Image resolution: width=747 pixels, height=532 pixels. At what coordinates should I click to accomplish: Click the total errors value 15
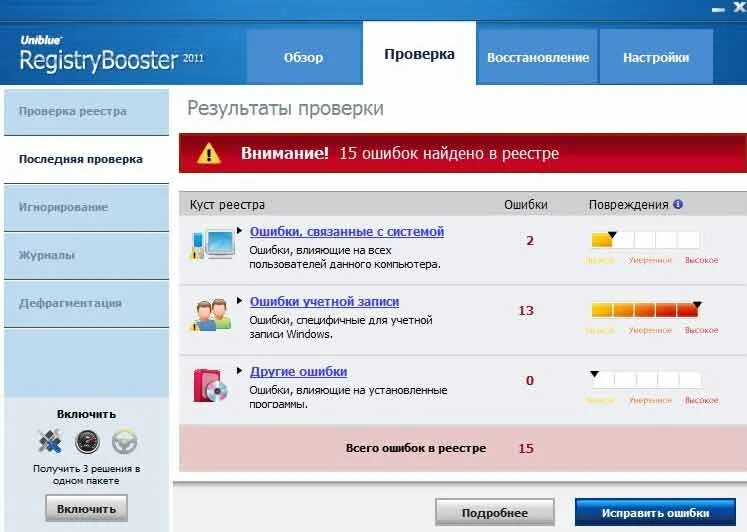pyautogui.click(x=526, y=448)
